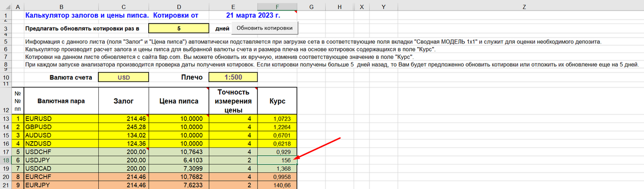This screenshot has height=189, width=644.
Task: Select the Валюта счета cell containing USD
Action: click(x=123, y=77)
